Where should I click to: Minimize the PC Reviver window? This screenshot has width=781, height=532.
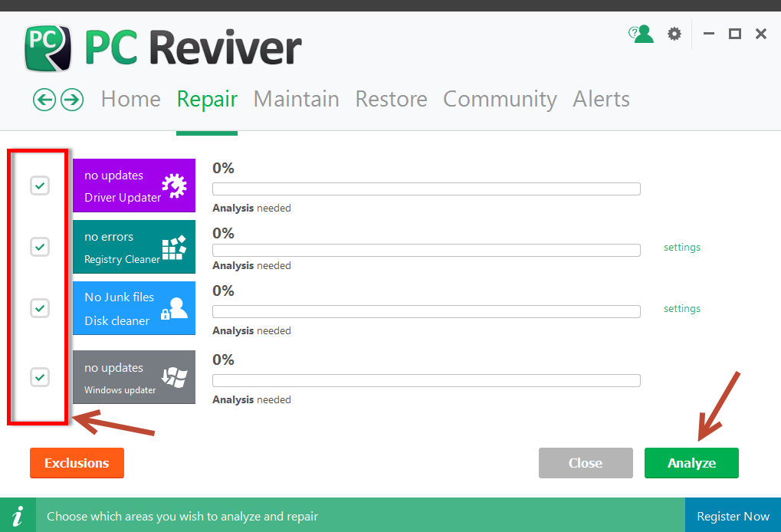point(709,34)
